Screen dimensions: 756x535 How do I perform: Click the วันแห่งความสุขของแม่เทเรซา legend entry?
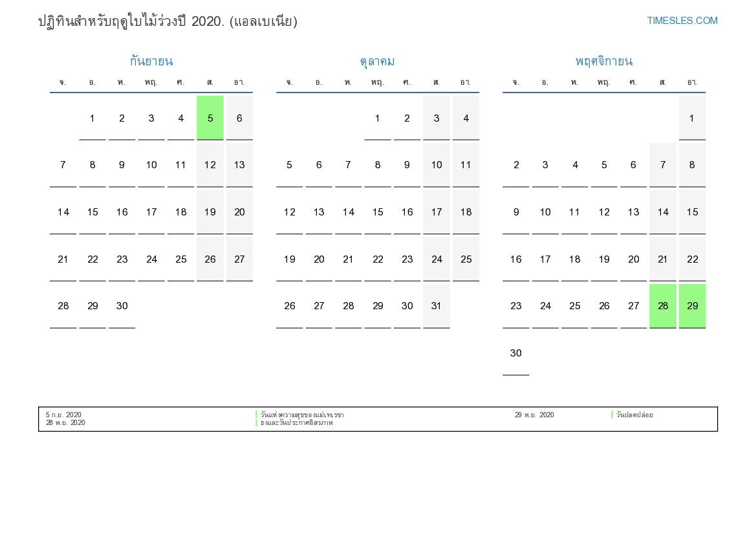tap(302, 415)
